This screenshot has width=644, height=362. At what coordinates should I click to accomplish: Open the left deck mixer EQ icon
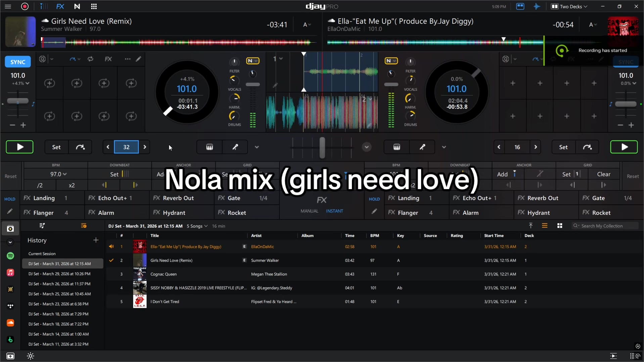pos(210,147)
